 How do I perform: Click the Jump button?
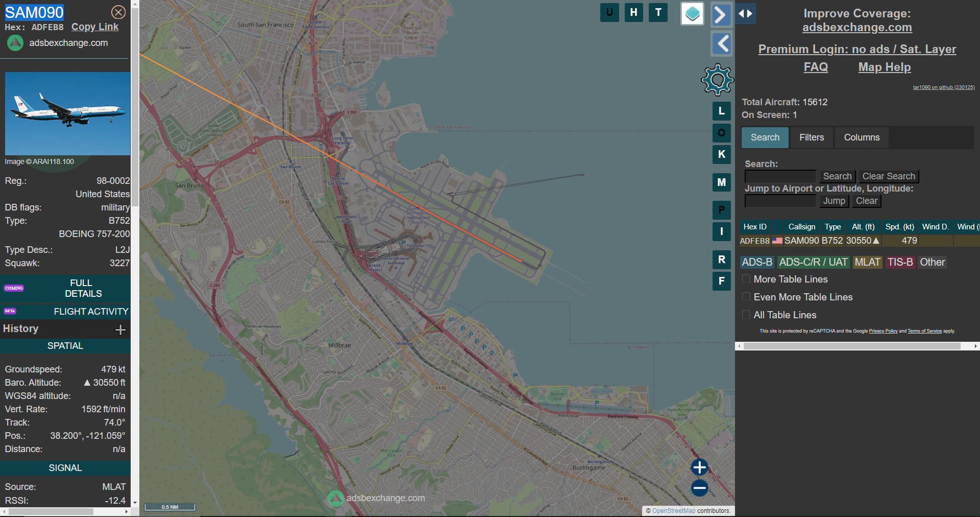tap(834, 201)
